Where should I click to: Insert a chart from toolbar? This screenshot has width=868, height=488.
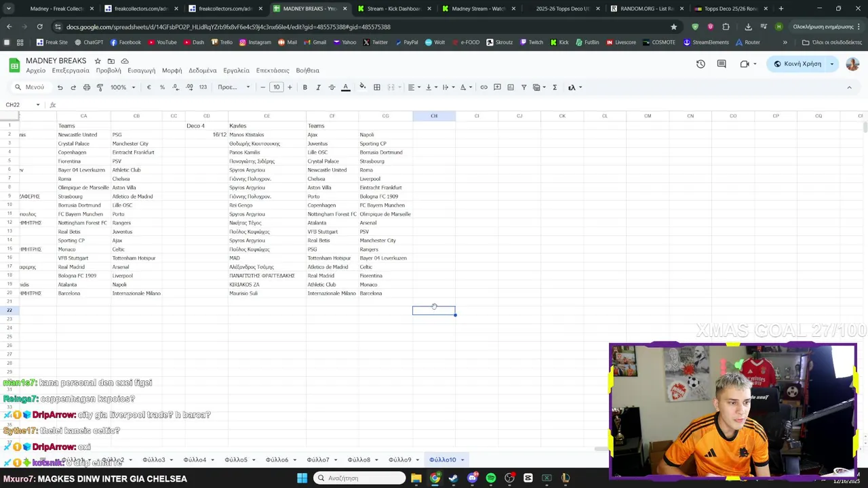pyautogui.click(x=511, y=87)
